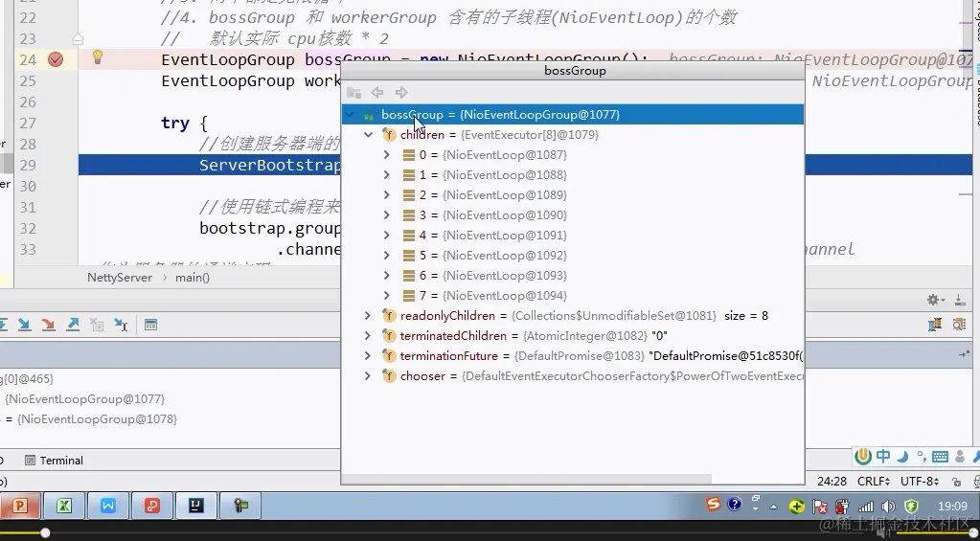The image size is (980, 541).
Task: Click line 29 ServerBootstrap code line
Action: click(270, 165)
